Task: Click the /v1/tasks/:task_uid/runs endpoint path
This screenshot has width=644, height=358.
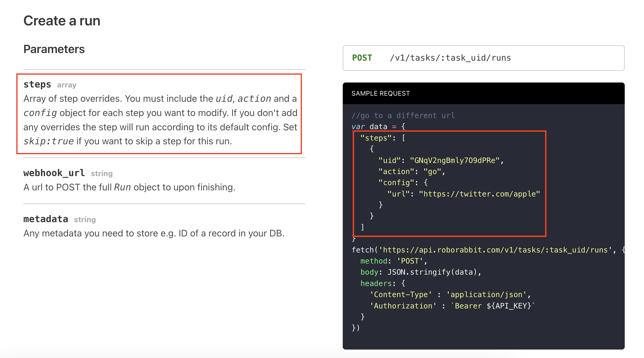Action: (450, 58)
